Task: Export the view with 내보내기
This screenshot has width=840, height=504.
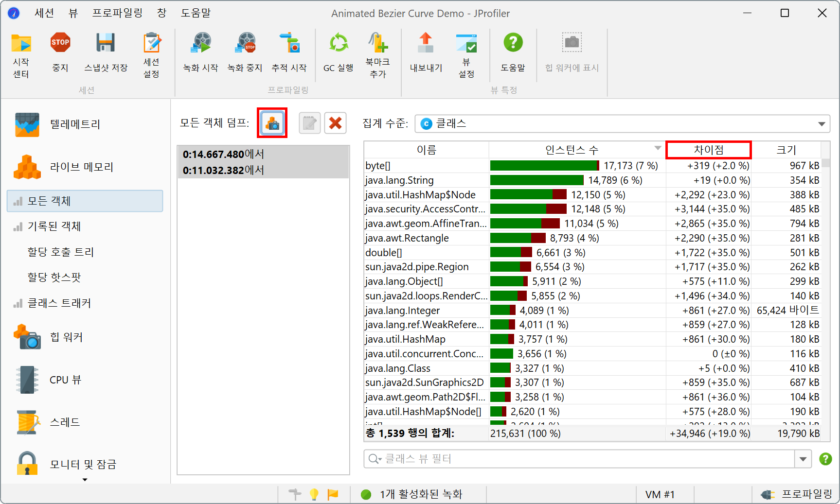Action: [x=426, y=52]
